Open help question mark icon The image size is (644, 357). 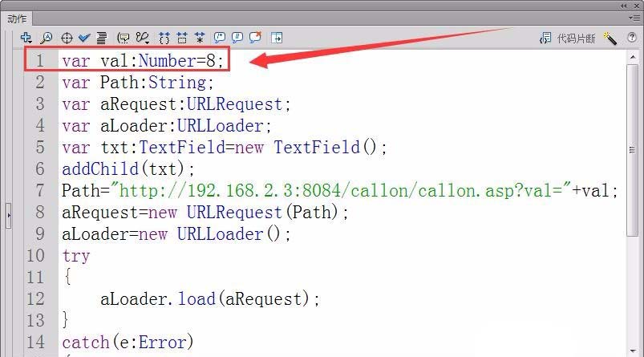[x=632, y=38]
